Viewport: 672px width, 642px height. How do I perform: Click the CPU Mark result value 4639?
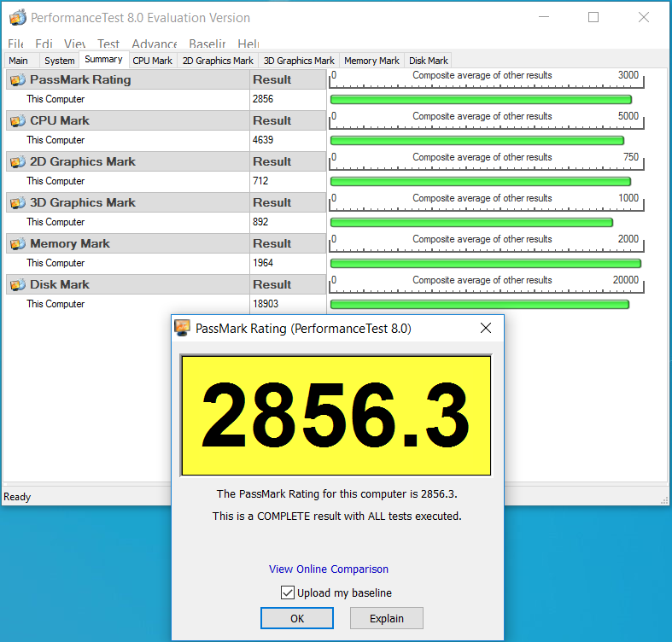coord(263,140)
